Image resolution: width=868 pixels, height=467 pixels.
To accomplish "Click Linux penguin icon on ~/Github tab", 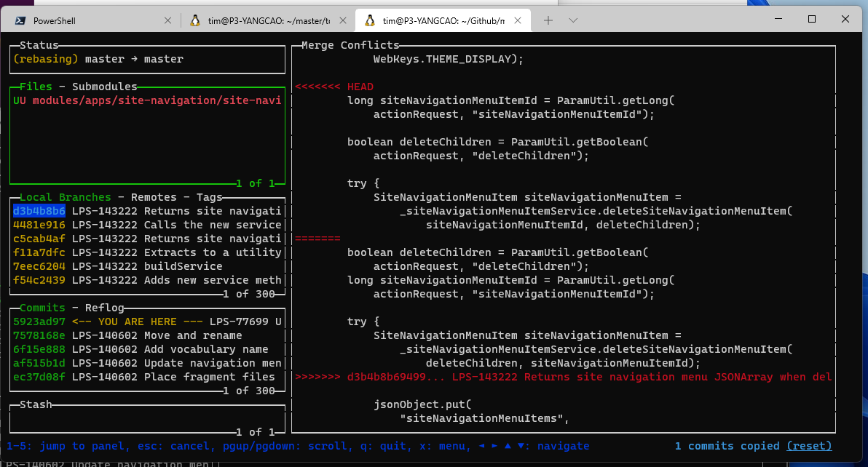I will click(370, 20).
